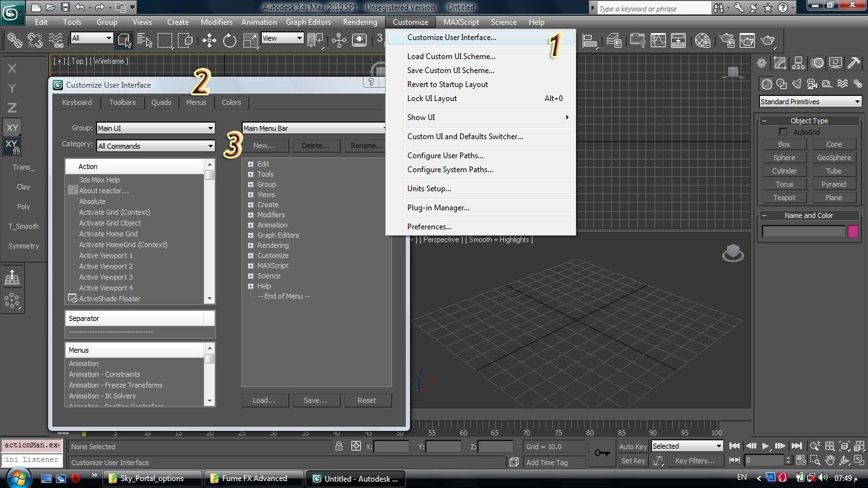Click the search keyword or phrase field

654,8
